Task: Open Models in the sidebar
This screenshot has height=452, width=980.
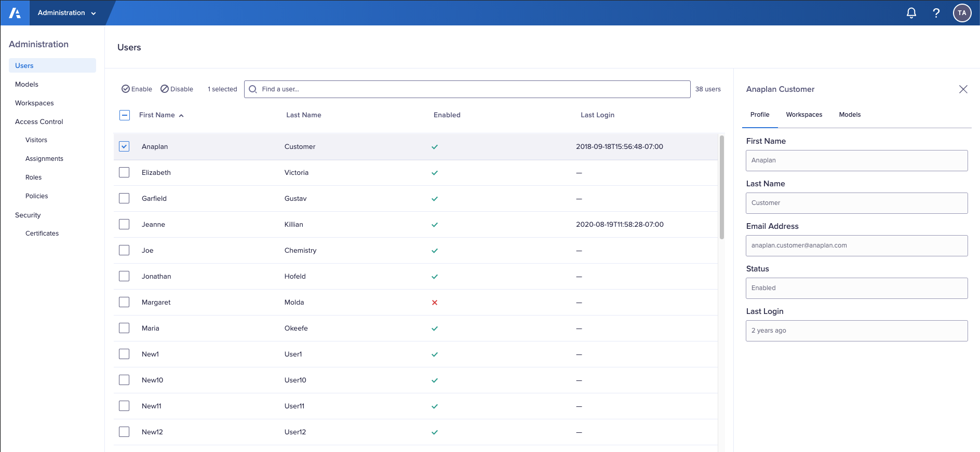Action: 26,84
